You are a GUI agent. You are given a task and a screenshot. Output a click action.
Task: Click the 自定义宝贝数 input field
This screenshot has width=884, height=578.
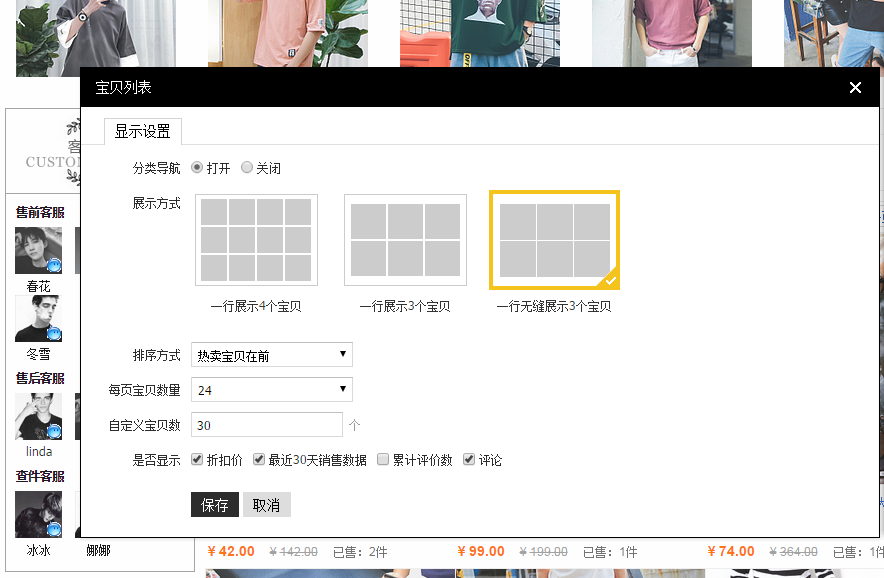click(x=266, y=425)
